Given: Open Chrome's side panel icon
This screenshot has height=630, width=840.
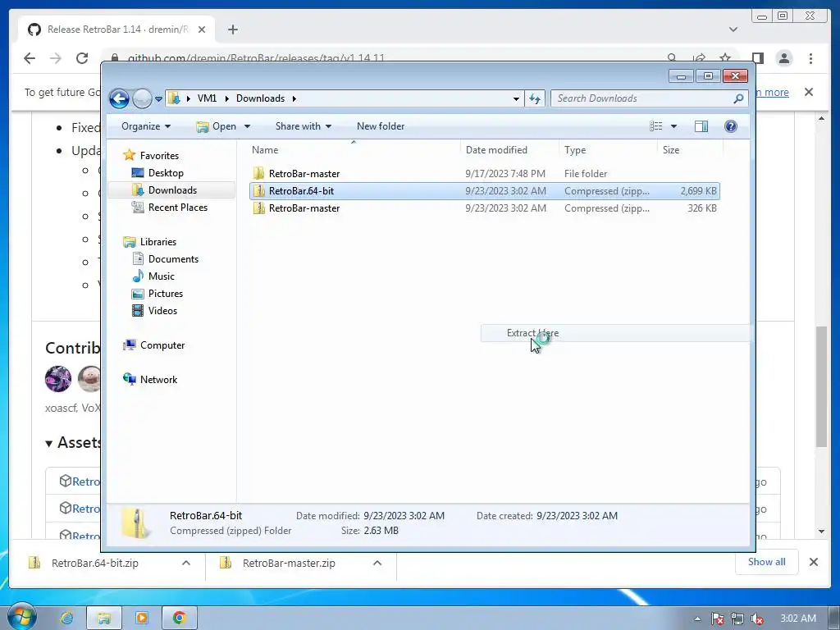Looking at the screenshot, I should pyautogui.click(x=757, y=58).
